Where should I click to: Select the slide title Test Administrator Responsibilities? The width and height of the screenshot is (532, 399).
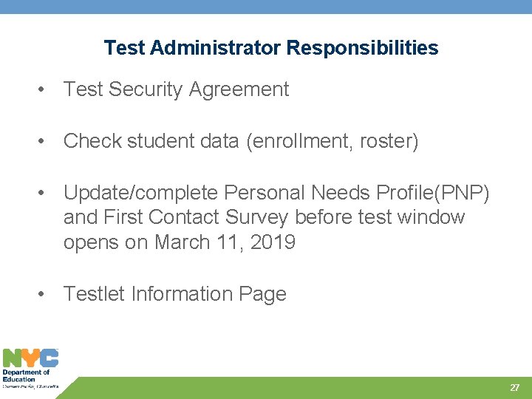pyautogui.click(x=271, y=47)
